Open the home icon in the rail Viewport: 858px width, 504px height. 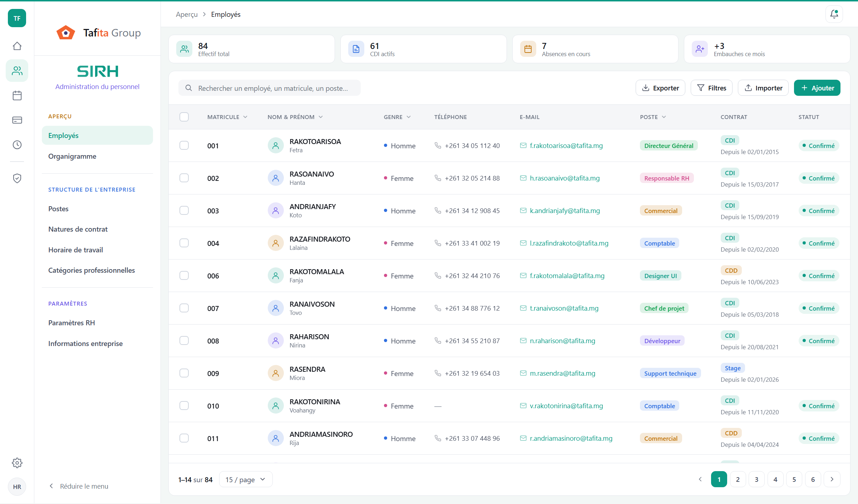(17, 46)
